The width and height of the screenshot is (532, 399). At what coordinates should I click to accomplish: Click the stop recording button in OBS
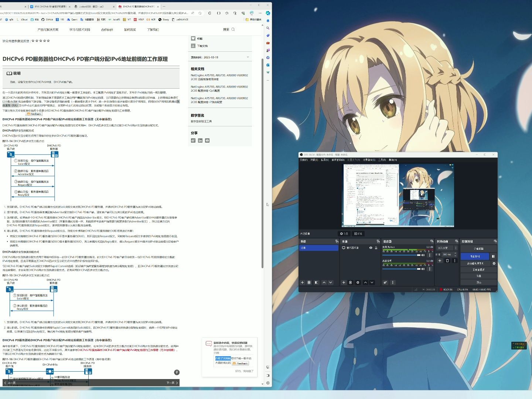475,256
